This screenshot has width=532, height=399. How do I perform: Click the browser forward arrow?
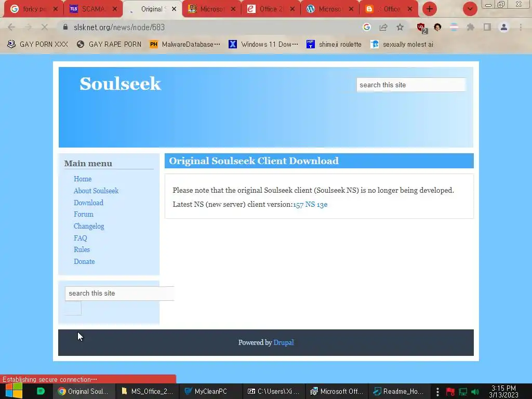pyautogui.click(x=28, y=27)
